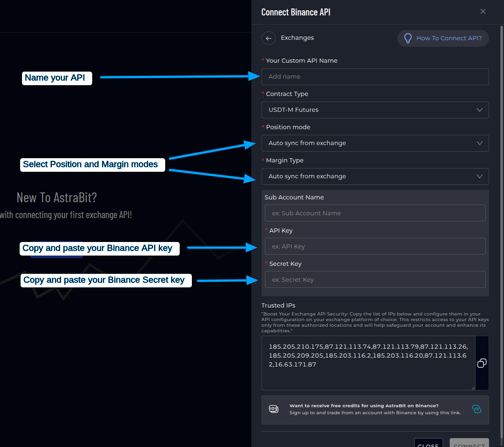The image size is (504, 447).
Task: Click the Exchanges breadcrumb label
Action: (297, 38)
